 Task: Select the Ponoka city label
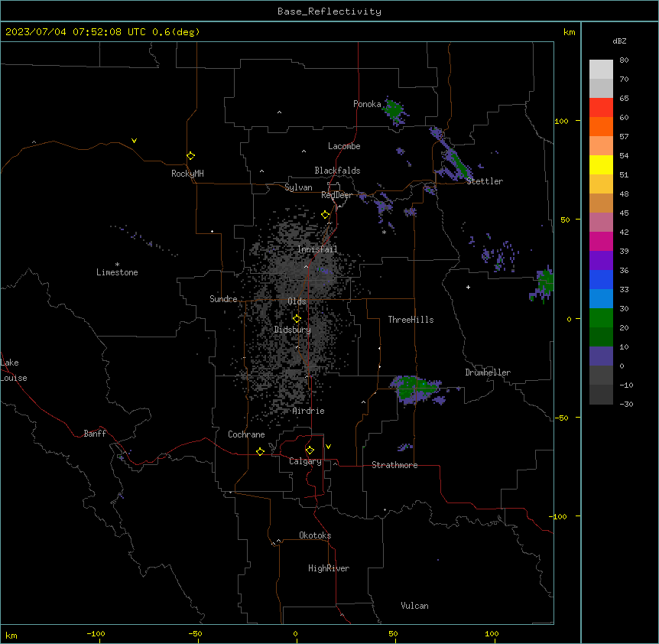coord(367,104)
